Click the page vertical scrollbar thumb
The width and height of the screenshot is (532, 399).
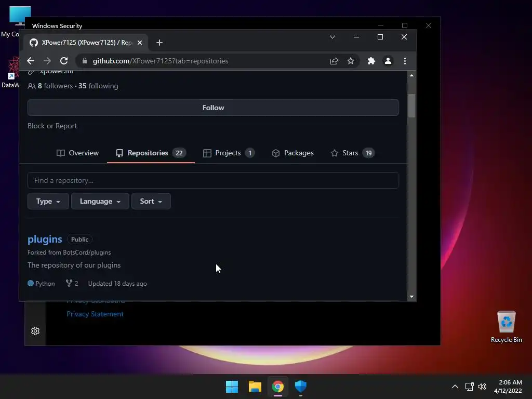[411, 105]
